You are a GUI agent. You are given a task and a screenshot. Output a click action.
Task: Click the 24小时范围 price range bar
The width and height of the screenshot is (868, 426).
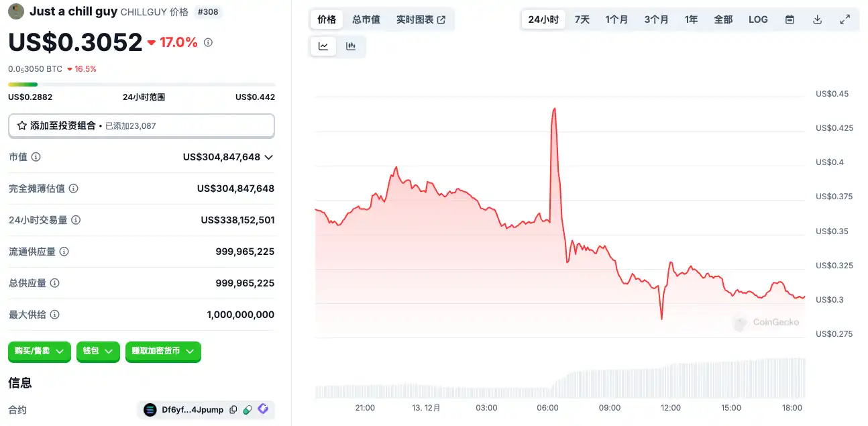142,85
